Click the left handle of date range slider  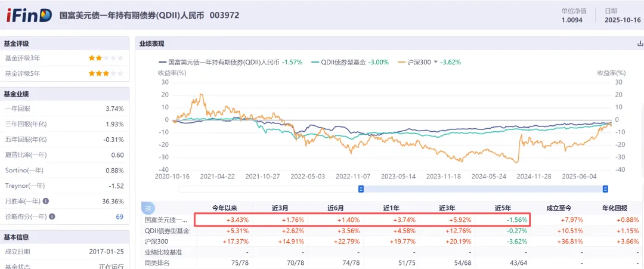tap(361, 189)
